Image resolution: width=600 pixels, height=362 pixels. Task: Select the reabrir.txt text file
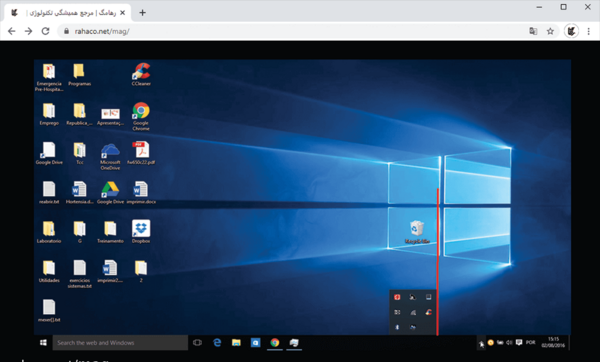click(x=49, y=192)
